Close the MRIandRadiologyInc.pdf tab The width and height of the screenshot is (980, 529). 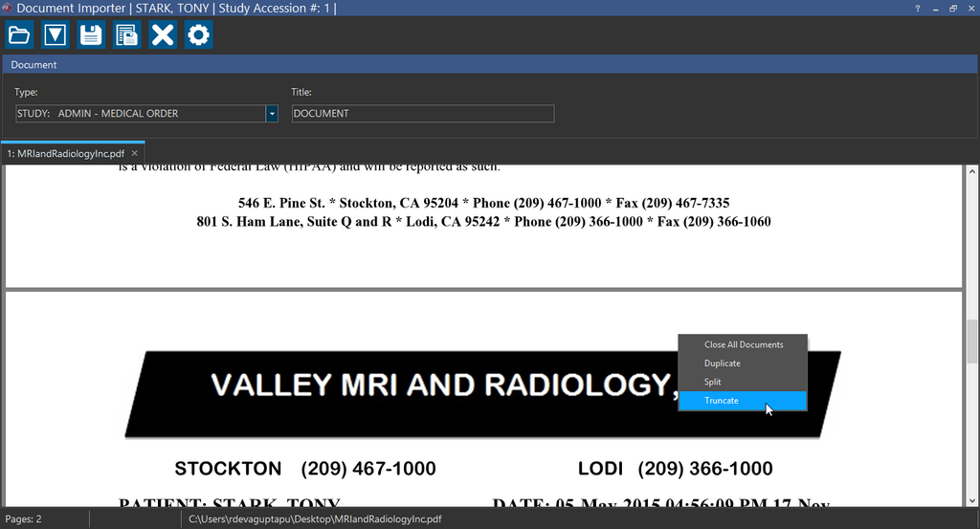tap(135, 153)
